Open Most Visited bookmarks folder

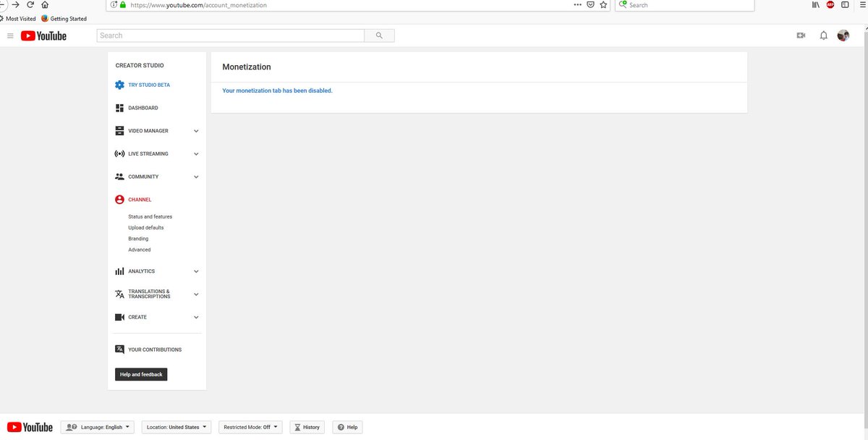[x=18, y=19]
